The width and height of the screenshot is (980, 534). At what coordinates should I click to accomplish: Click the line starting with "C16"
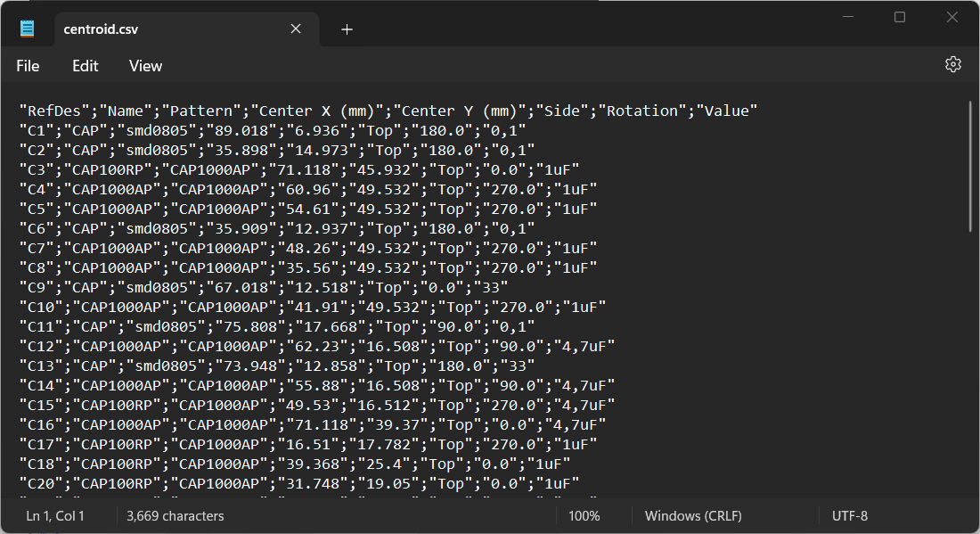pyautogui.click(x=313, y=424)
